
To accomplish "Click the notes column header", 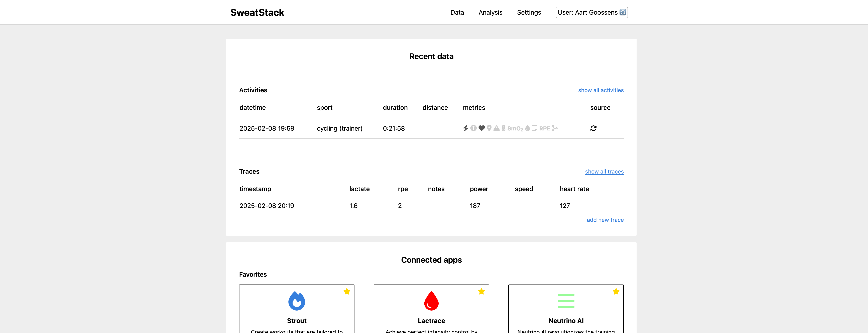I will click(x=436, y=189).
